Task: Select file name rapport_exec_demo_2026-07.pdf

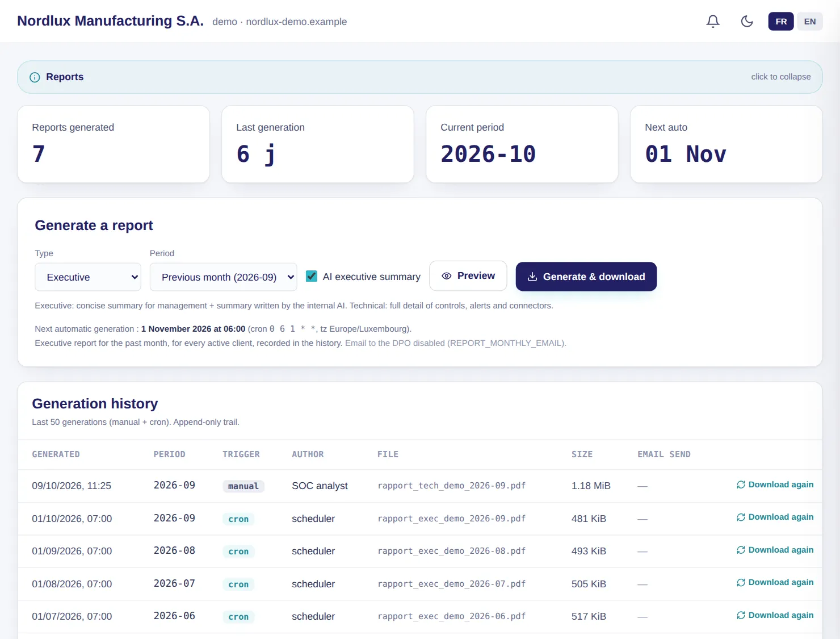Action: coord(452,584)
